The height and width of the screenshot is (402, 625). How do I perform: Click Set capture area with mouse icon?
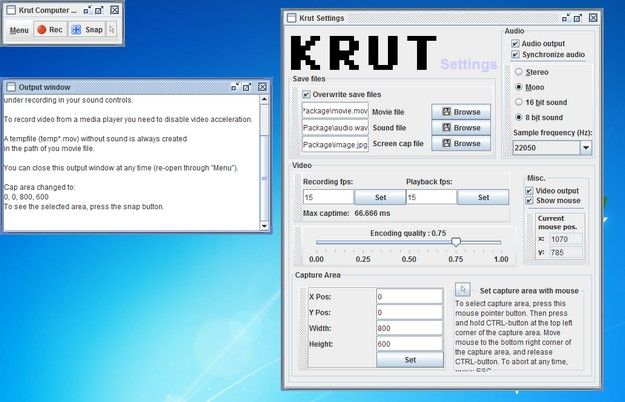coord(462,289)
